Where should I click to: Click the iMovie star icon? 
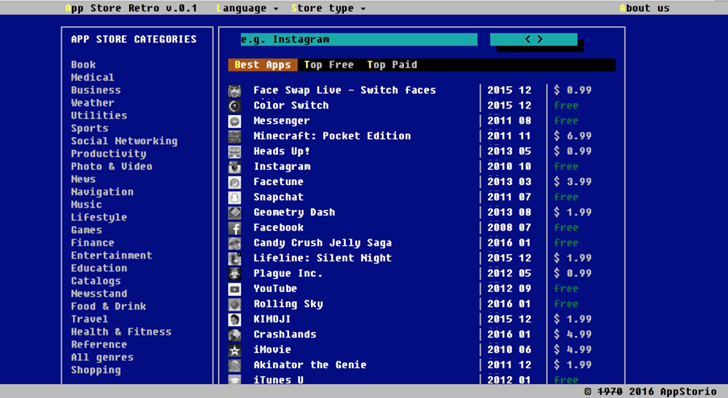pos(234,350)
